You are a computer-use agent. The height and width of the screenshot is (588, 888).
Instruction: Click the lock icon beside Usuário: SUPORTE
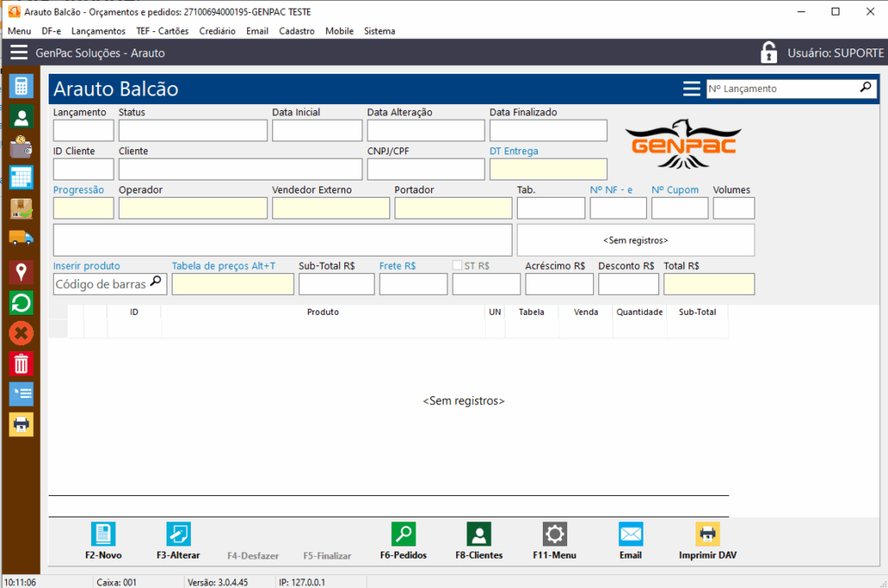(768, 53)
